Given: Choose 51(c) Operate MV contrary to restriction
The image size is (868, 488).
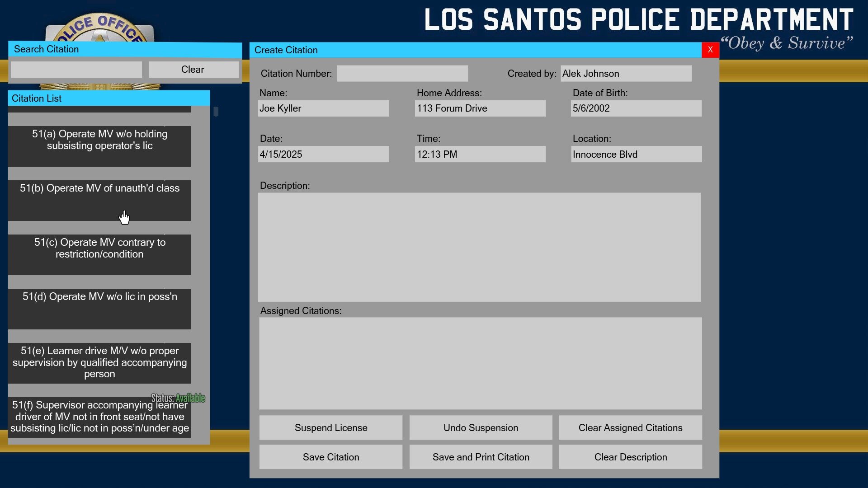Looking at the screenshot, I should [99, 254].
